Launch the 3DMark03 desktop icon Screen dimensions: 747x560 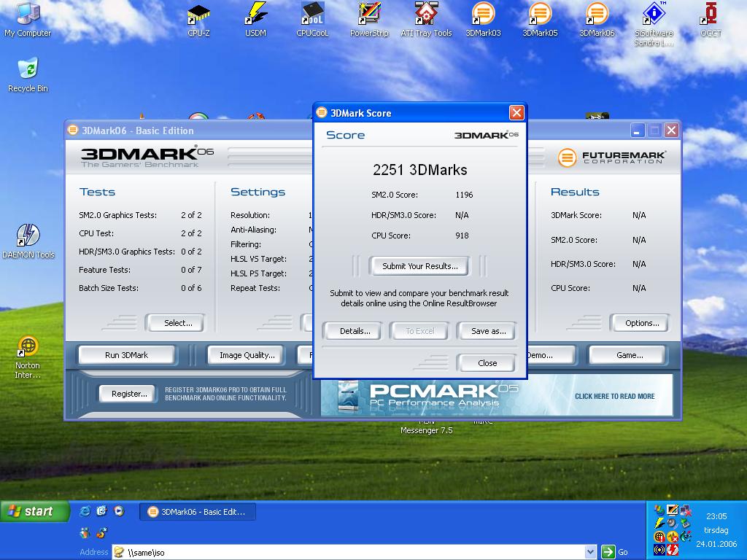click(483, 15)
